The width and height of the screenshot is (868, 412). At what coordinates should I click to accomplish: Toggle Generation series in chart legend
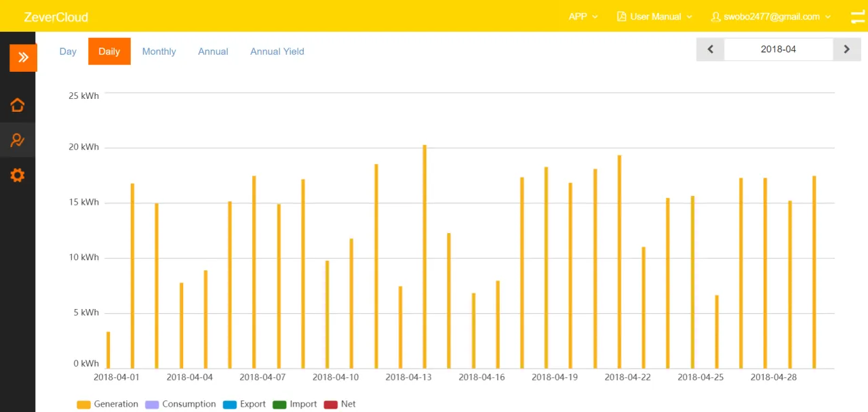[108, 405]
